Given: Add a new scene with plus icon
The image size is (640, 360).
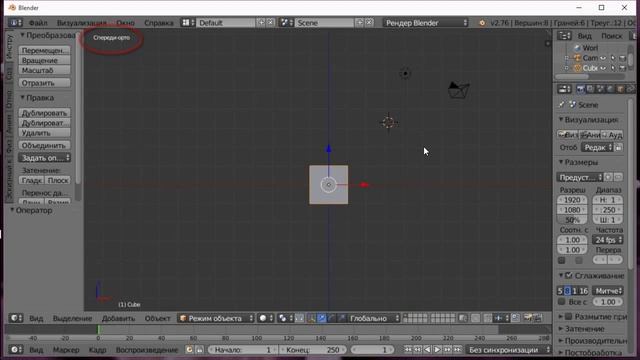Looking at the screenshot, I should [x=360, y=23].
